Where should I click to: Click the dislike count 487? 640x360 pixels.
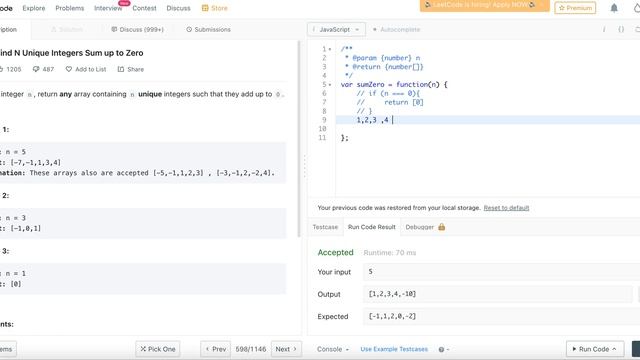(x=43, y=69)
